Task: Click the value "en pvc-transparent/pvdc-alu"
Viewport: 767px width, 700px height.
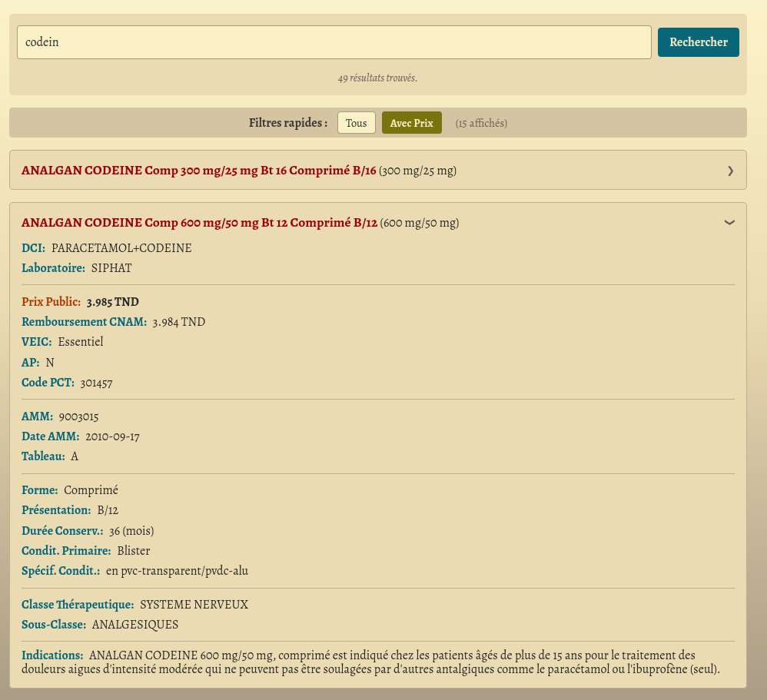Action: [177, 571]
